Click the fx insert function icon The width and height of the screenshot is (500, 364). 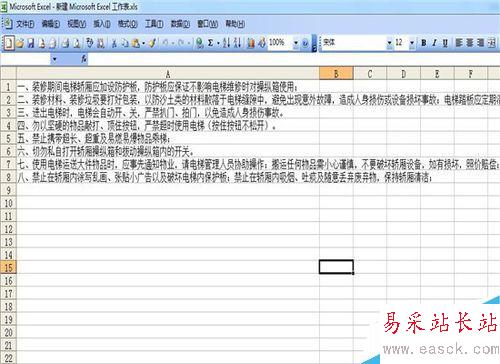coord(84,59)
